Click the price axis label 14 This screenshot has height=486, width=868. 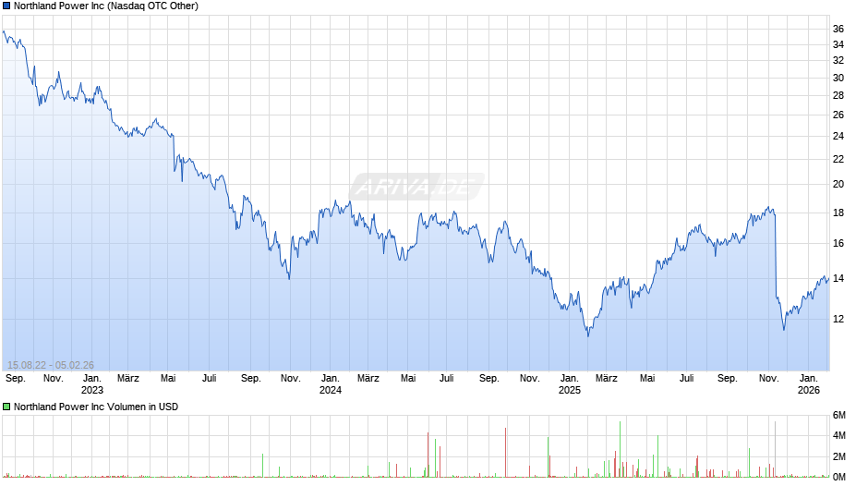(x=838, y=279)
